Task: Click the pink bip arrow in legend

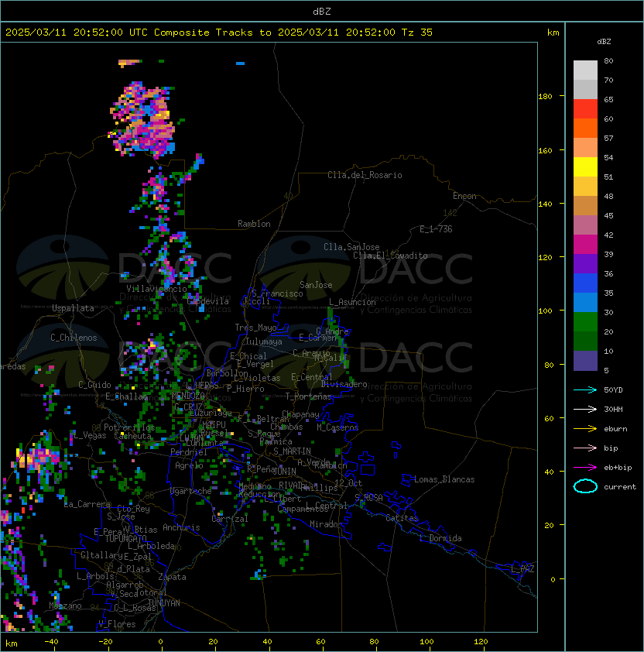Action: [585, 448]
